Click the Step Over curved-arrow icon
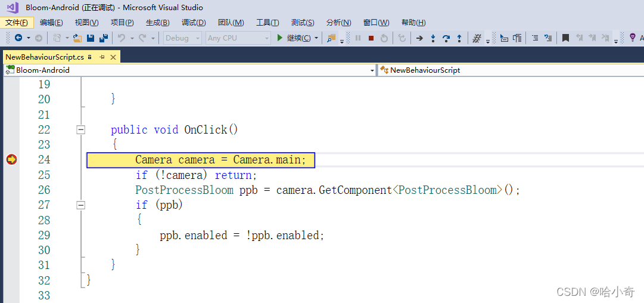Image resolution: width=644 pixels, height=303 pixels. pyautogui.click(x=446, y=38)
